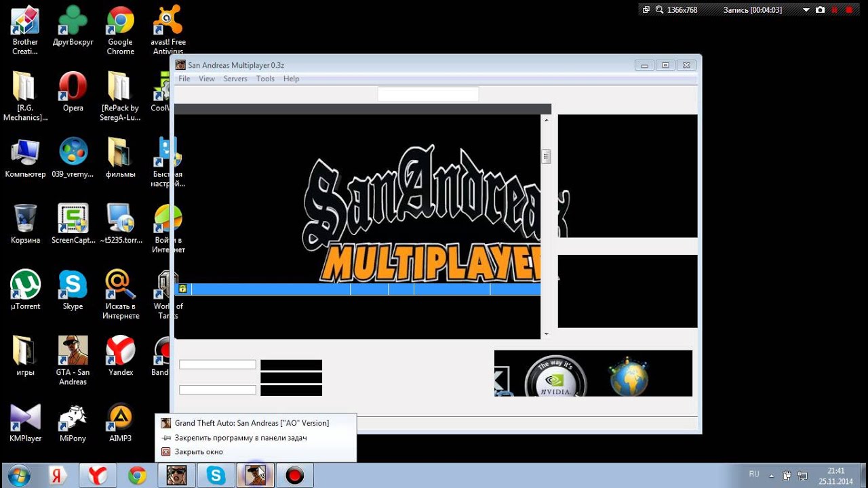Image resolution: width=868 pixels, height=488 pixels.
Task: Switch to GTA San Andreas taskbar button
Action: point(256,476)
